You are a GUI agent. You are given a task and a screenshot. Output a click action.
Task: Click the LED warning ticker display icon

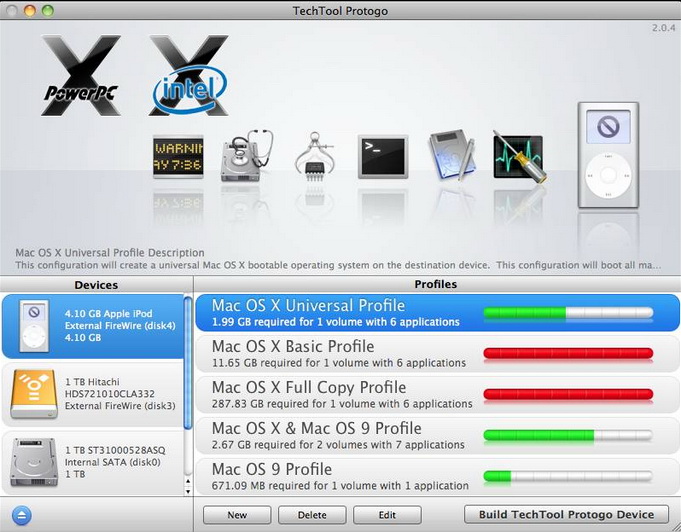tap(178, 157)
